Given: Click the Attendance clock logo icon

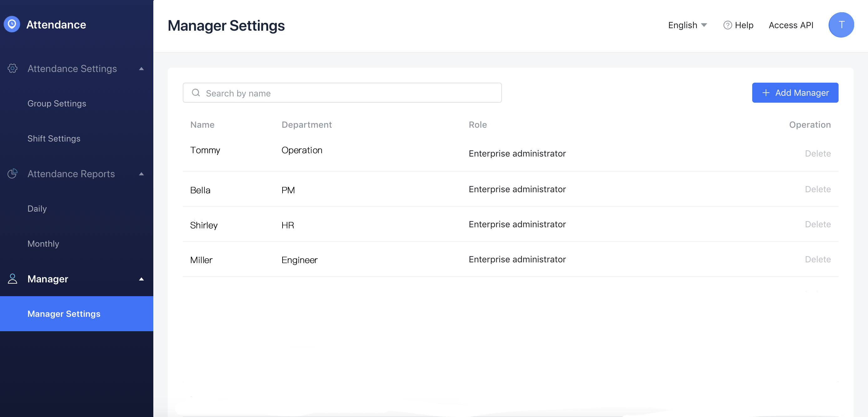Looking at the screenshot, I should tap(12, 24).
